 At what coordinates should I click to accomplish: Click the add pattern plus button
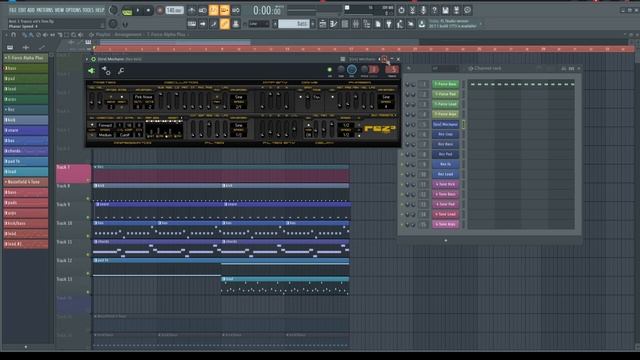click(x=313, y=24)
